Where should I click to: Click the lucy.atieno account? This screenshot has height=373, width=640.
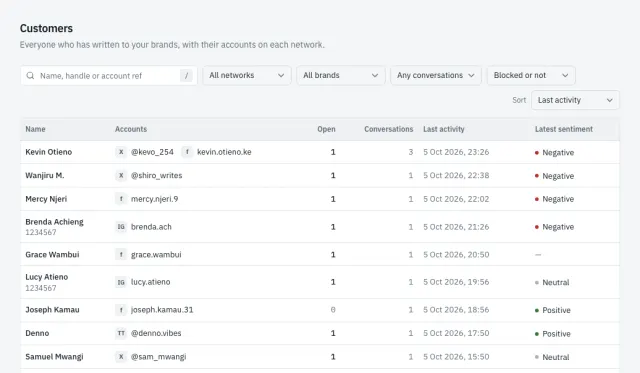[150, 282]
